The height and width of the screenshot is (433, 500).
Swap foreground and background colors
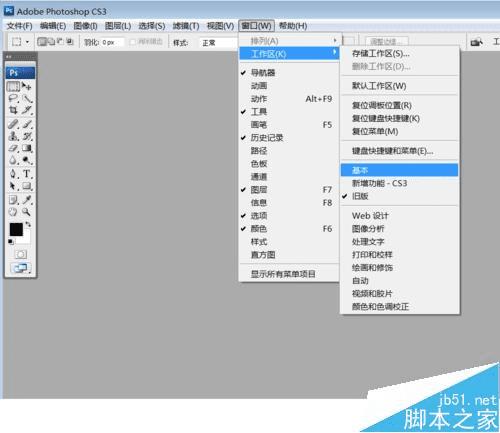(28, 224)
